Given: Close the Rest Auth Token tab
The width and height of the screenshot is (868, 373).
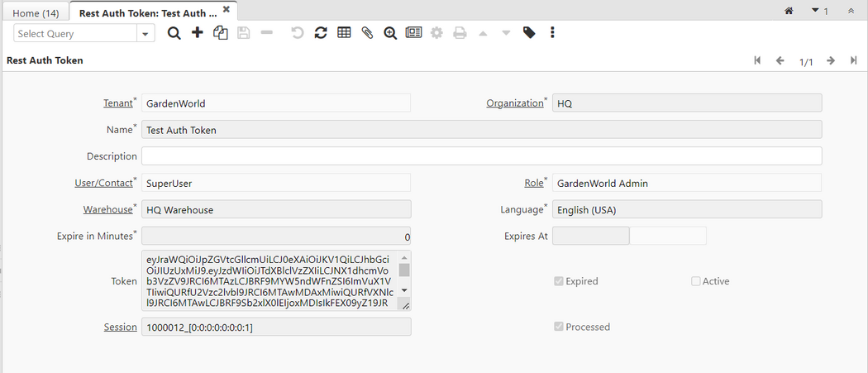Looking at the screenshot, I should click(x=226, y=9).
